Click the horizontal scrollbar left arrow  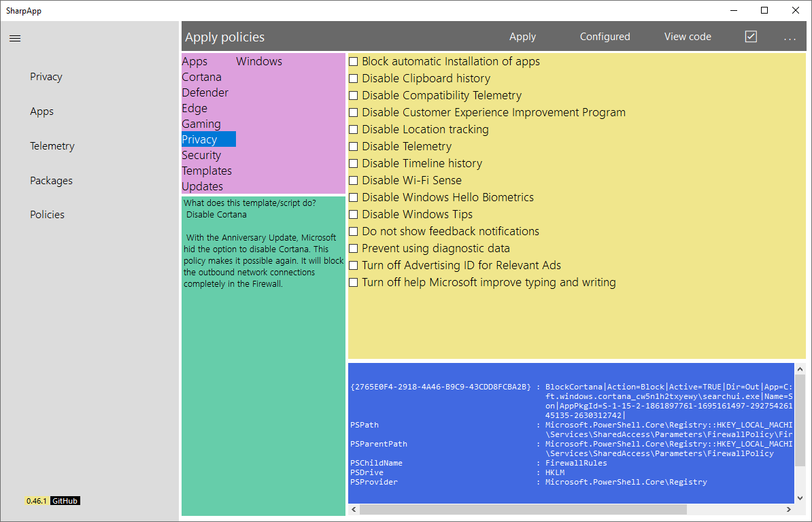pos(354,510)
